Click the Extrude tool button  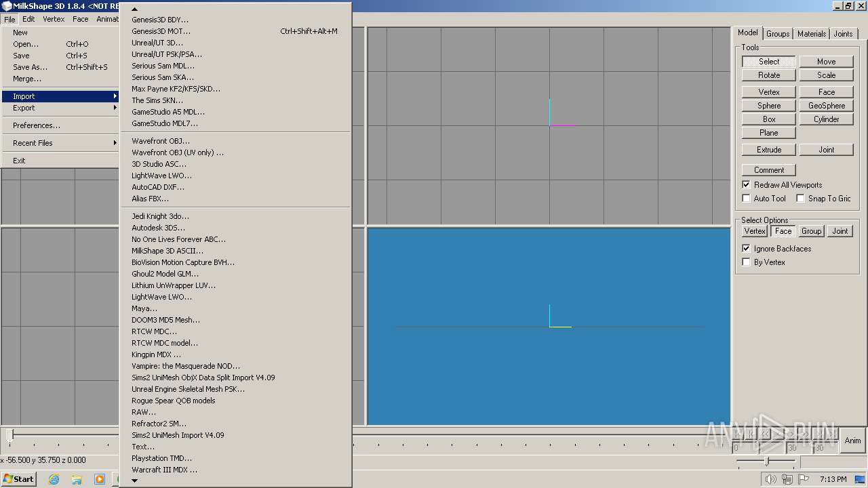769,150
